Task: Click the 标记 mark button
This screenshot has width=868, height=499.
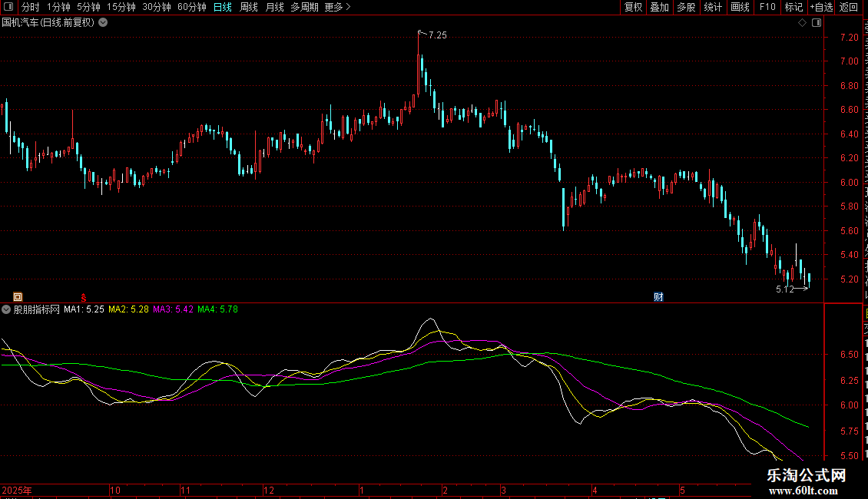Action: pos(793,7)
